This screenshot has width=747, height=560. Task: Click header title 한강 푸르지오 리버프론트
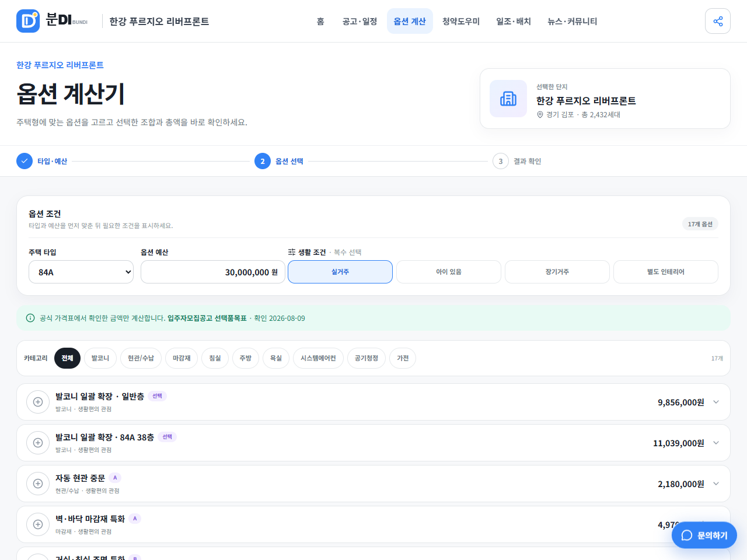pyautogui.click(x=159, y=21)
